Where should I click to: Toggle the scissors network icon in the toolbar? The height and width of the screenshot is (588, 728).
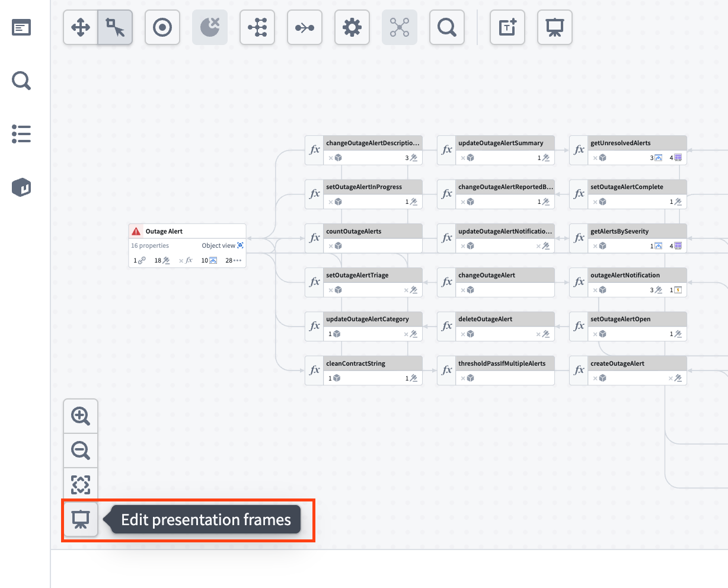(399, 27)
